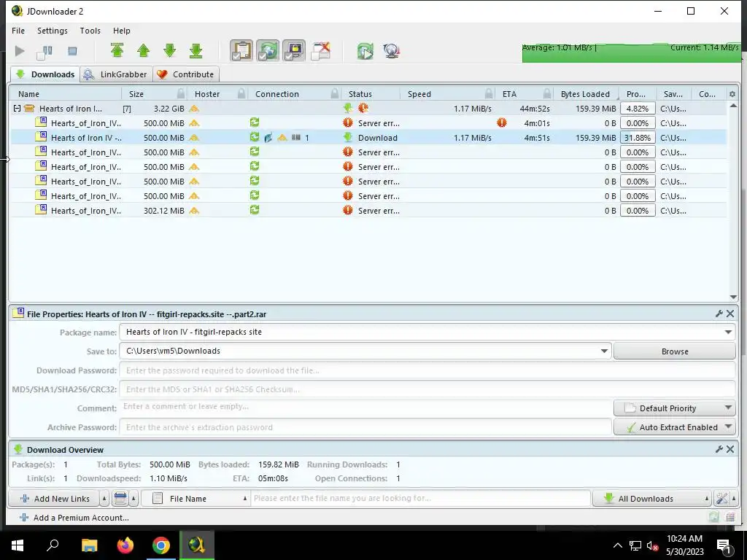747x560 pixels.
Task: Open the File Name search-type dropdown
Action: [x=196, y=499]
